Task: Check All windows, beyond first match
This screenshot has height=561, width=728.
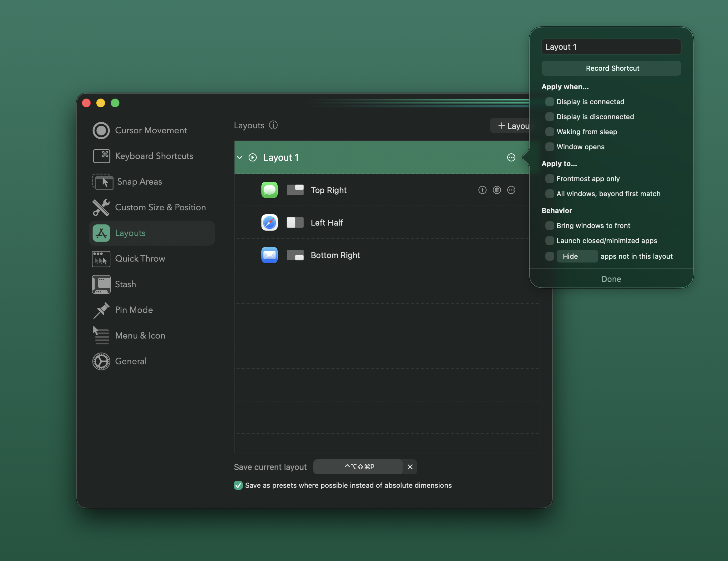Action: click(x=549, y=194)
